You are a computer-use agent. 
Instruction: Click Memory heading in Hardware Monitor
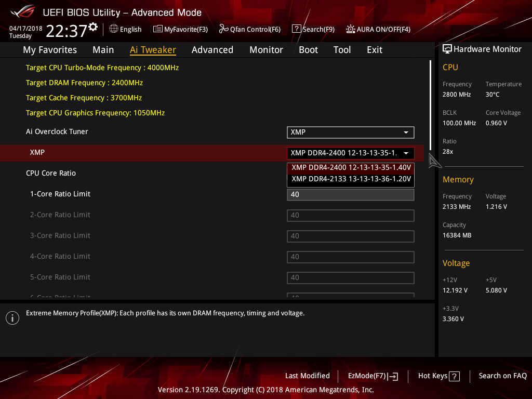[x=458, y=179]
